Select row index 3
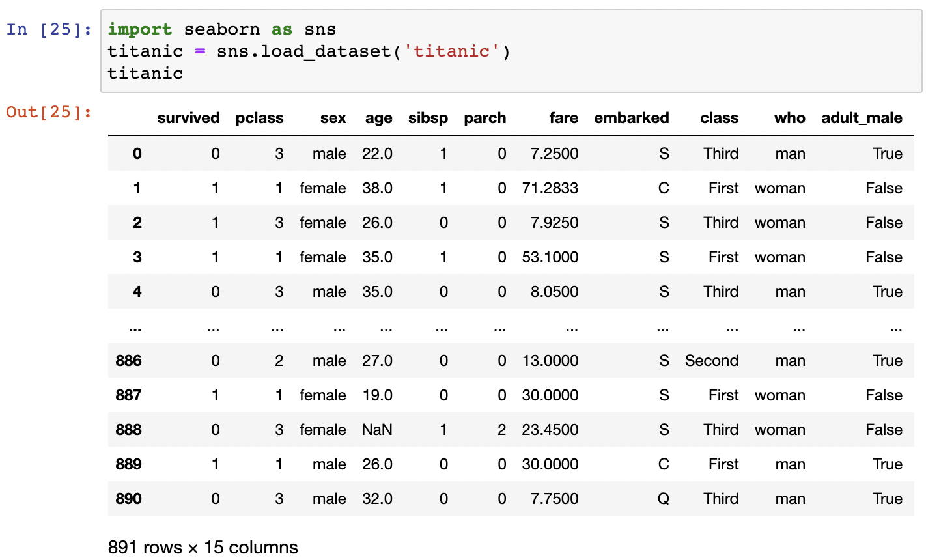Screen dimensions: 926x560 click(137, 257)
